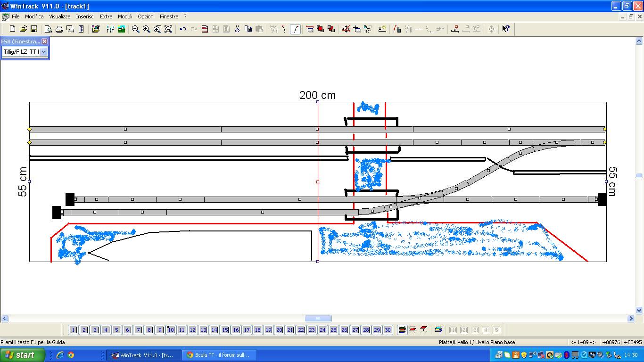Toggle layer 10 button

tap(171, 330)
